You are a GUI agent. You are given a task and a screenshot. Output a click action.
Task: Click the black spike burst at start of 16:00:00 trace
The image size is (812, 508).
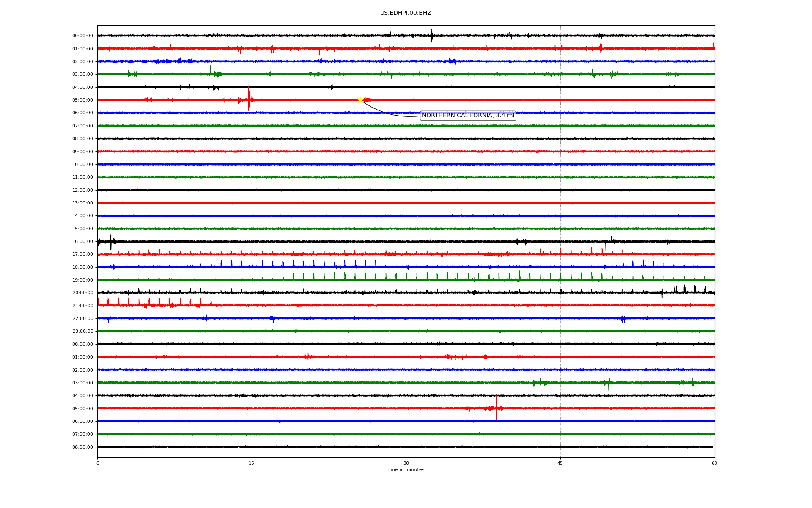point(111,242)
